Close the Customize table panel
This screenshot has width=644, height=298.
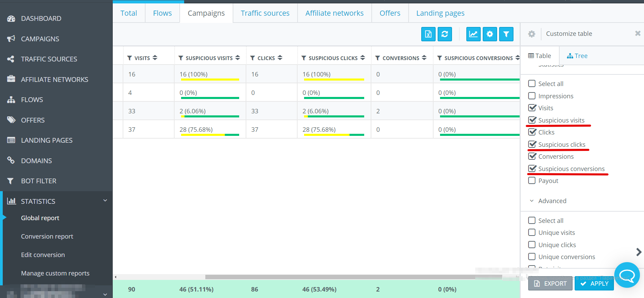pos(638,33)
